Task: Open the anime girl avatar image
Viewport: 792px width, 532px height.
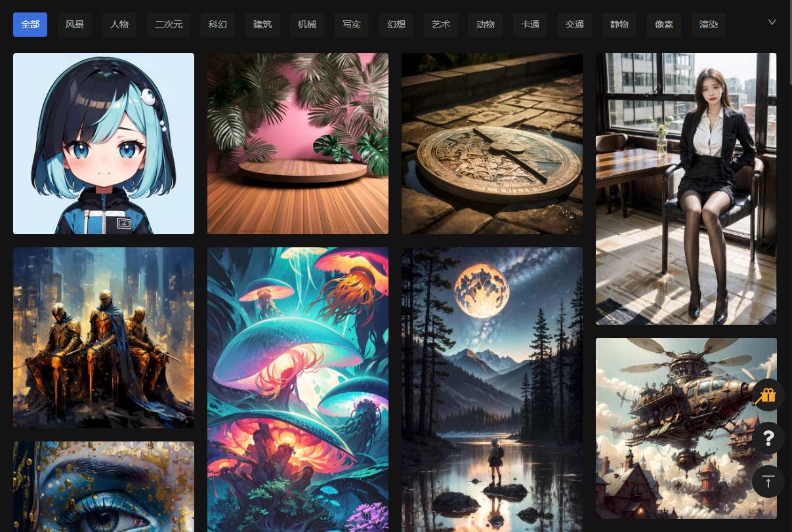Action: click(x=104, y=144)
